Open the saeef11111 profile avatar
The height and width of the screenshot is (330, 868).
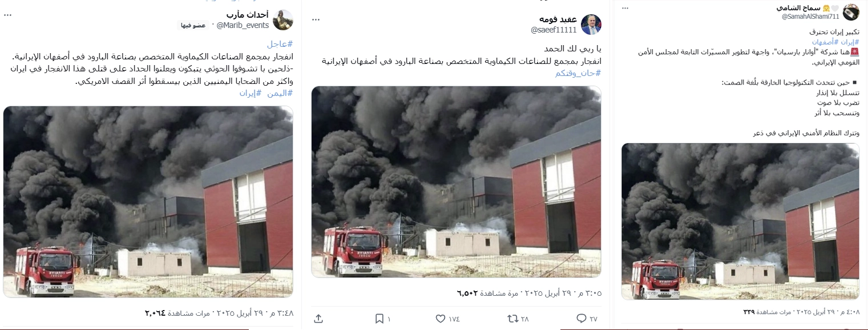[x=591, y=25]
